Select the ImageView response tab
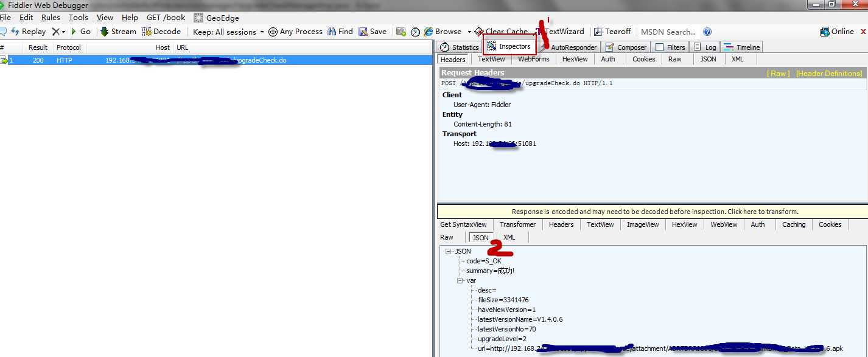The width and height of the screenshot is (868, 357). (x=643, y=224)
